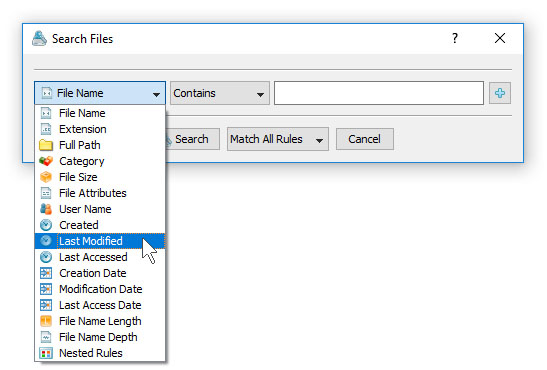Click the Last Modified clock icon
Image resolution: width=547 pixels, height=370 pixels.
46,241
